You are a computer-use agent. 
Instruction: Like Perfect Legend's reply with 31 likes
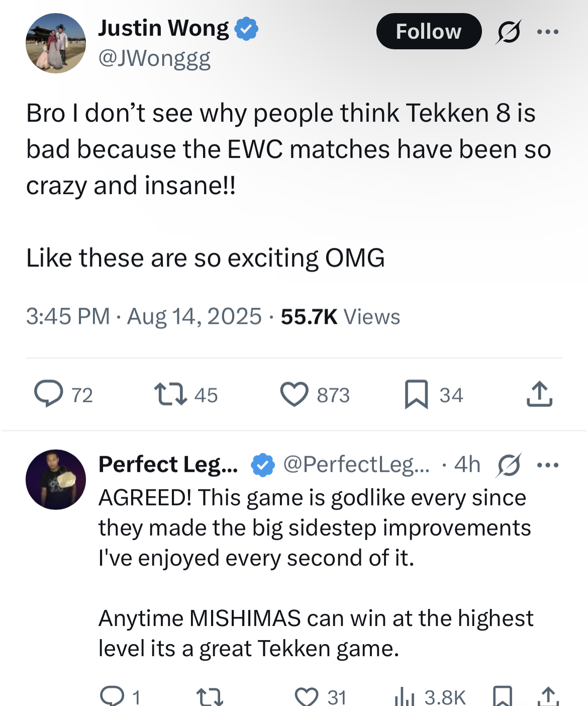tap(307, 696)
